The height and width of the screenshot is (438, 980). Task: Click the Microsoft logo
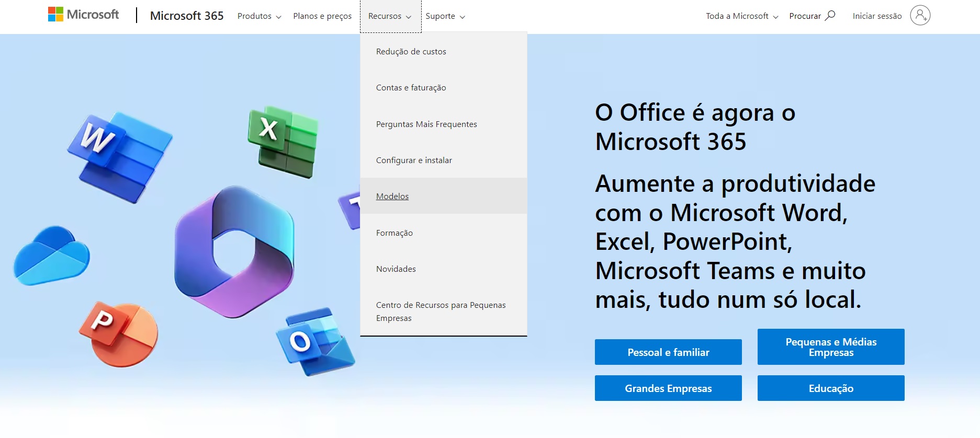coord(83,15)
